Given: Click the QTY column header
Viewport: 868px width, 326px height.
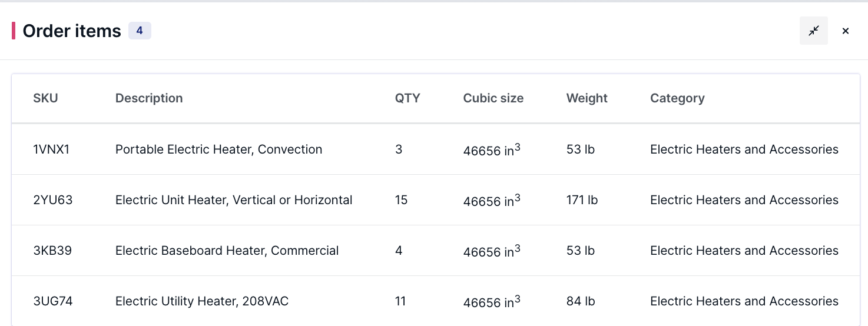Looking at the screenshot, I should point(408,98).
